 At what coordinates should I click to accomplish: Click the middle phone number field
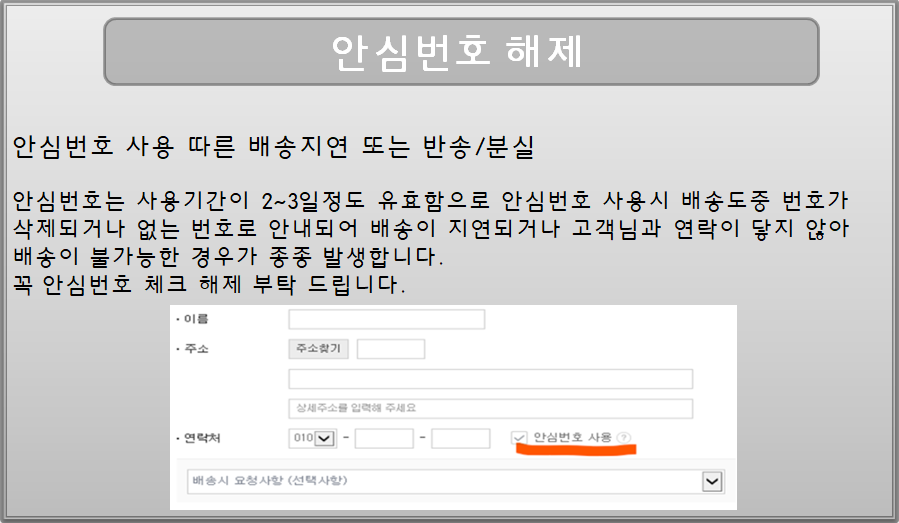click(x=384, y=438)
